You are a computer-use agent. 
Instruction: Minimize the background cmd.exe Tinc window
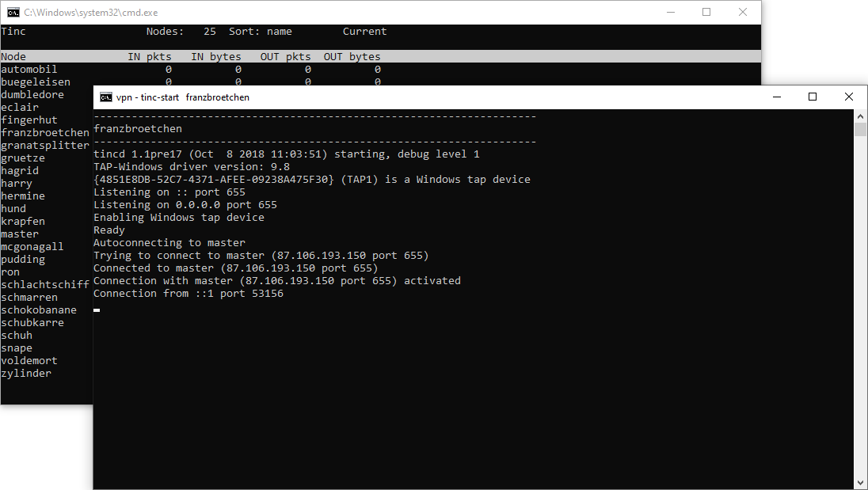[670, 12]
